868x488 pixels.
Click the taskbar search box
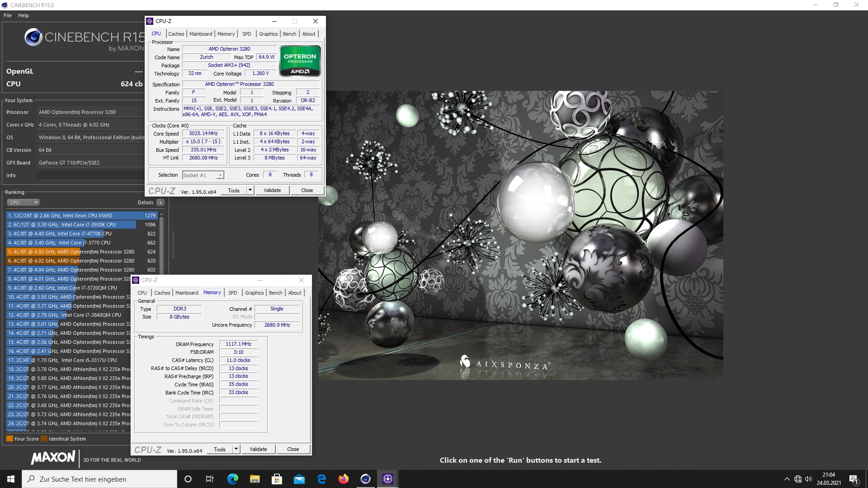click(x=99, y=479)
